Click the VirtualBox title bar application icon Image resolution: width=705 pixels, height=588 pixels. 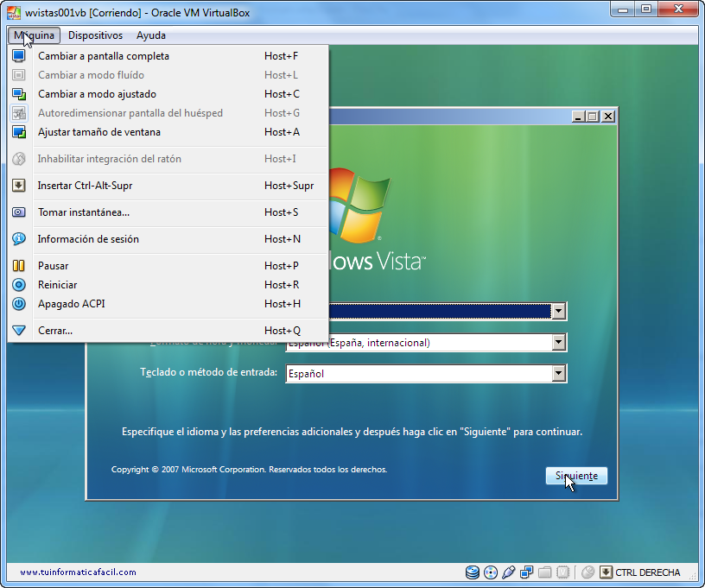(14, 13)
